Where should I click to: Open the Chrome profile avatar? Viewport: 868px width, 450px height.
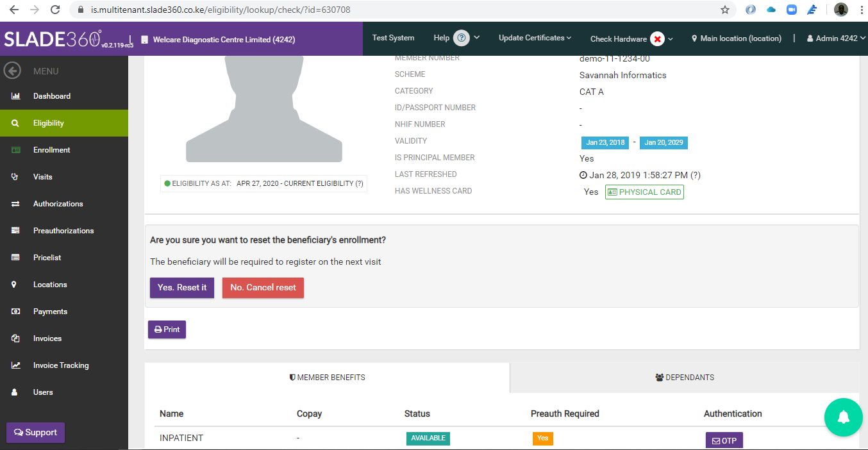840,10
